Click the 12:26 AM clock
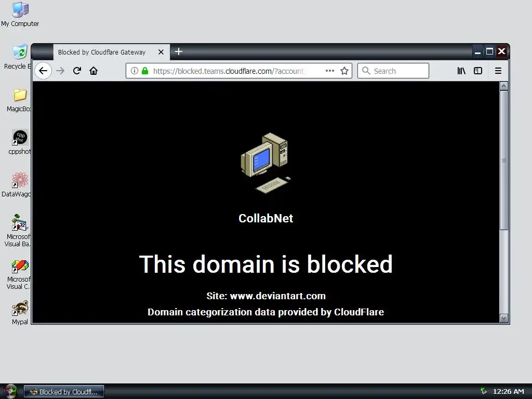 [x=508, y=392]
